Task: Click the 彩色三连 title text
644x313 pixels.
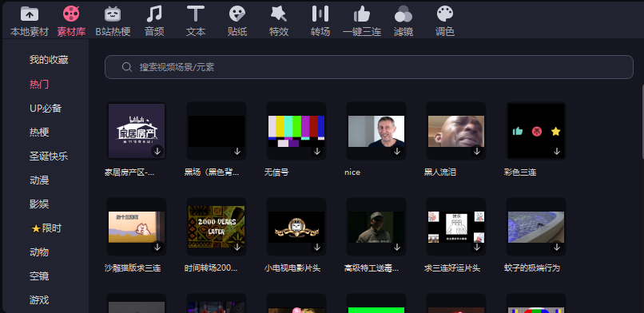Action: [520, 172]
